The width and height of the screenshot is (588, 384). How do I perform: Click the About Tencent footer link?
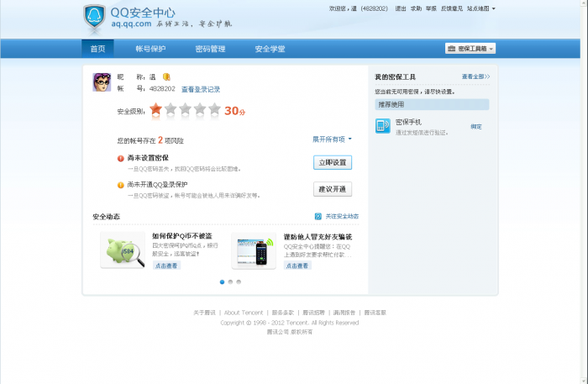[x=244, y=313]
